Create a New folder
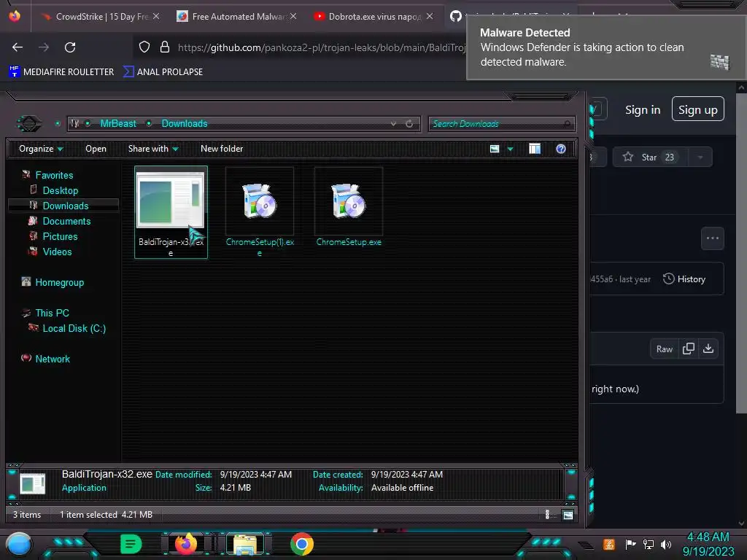 222,149
